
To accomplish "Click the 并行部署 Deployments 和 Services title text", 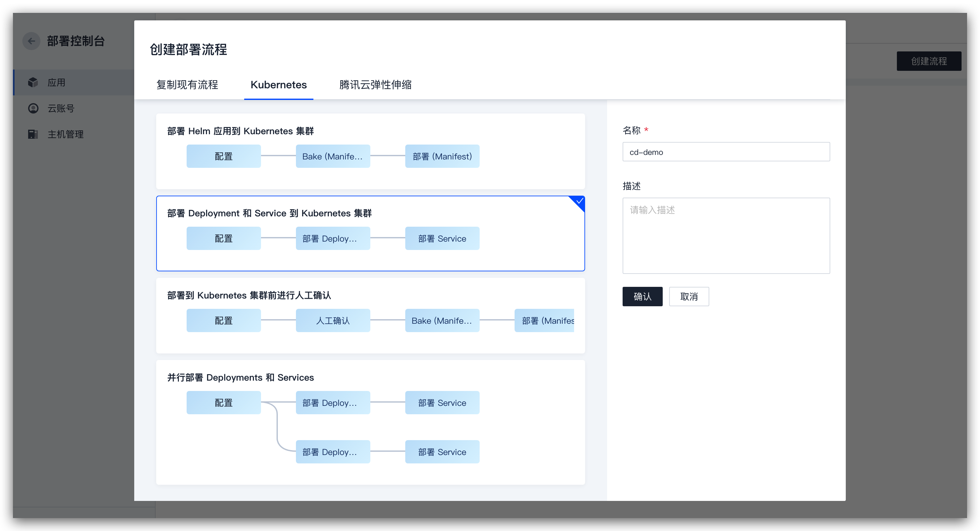I will click(240, 377).
